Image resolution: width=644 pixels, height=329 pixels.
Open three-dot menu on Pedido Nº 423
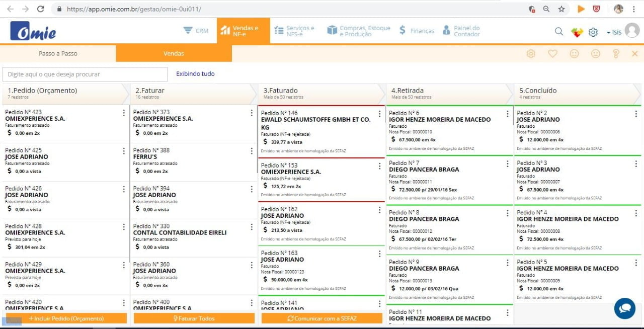(x=124, y=113)
